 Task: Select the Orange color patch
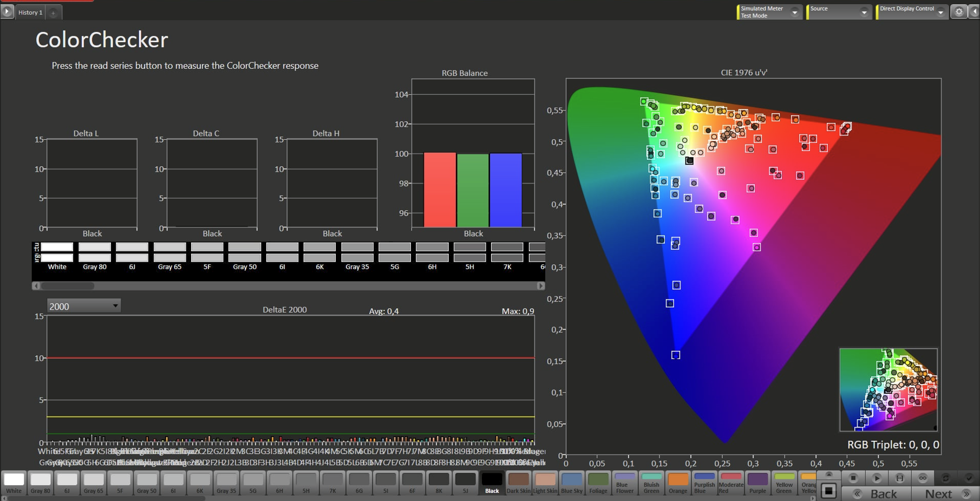[677, 483]
